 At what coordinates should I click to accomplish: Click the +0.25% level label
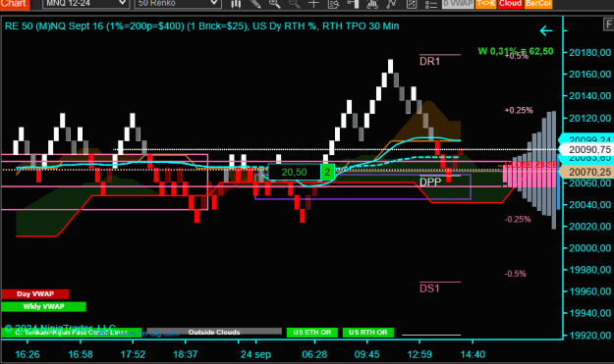pos(519,110)
